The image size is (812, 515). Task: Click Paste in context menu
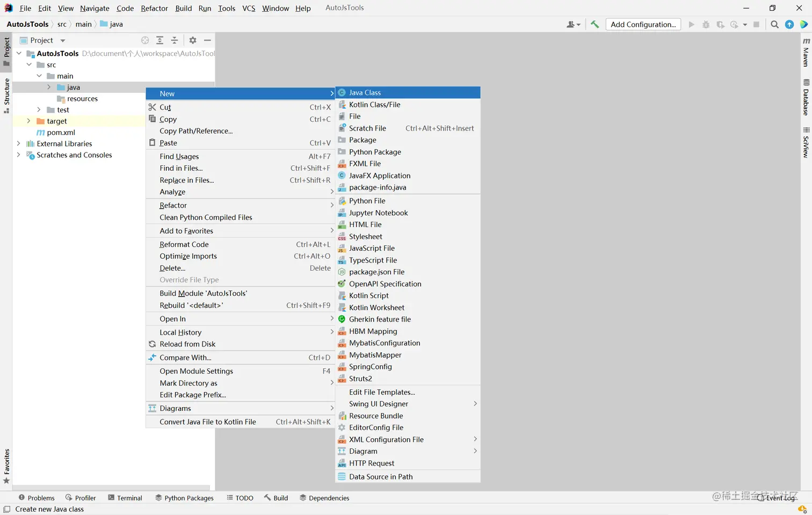(240, 143)
